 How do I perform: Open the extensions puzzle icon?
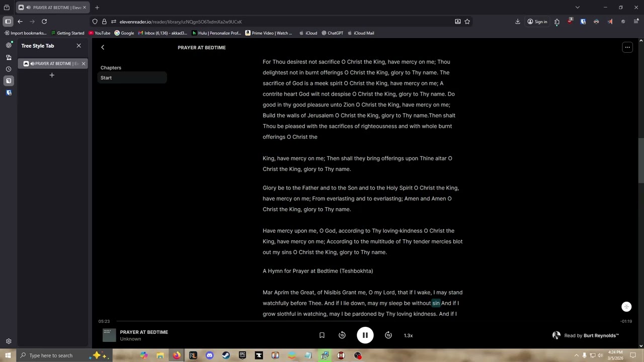coord(557,22)
